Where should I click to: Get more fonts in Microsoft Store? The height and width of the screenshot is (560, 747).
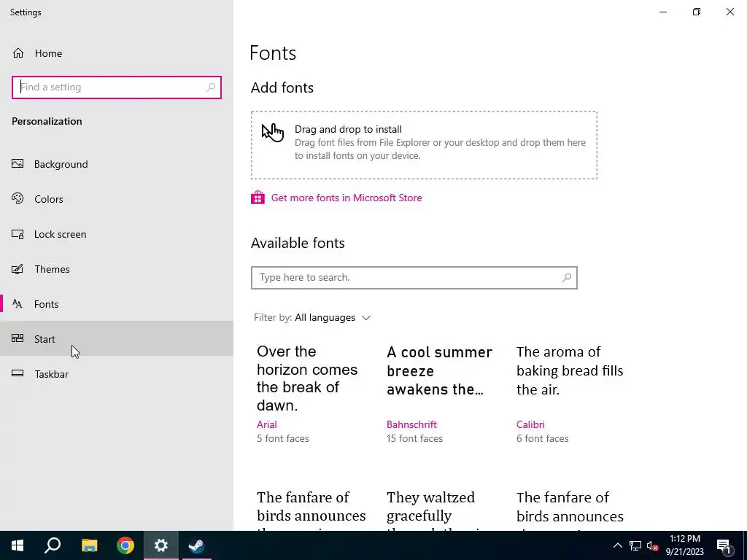pyautogui.click(x=346, y=198)
